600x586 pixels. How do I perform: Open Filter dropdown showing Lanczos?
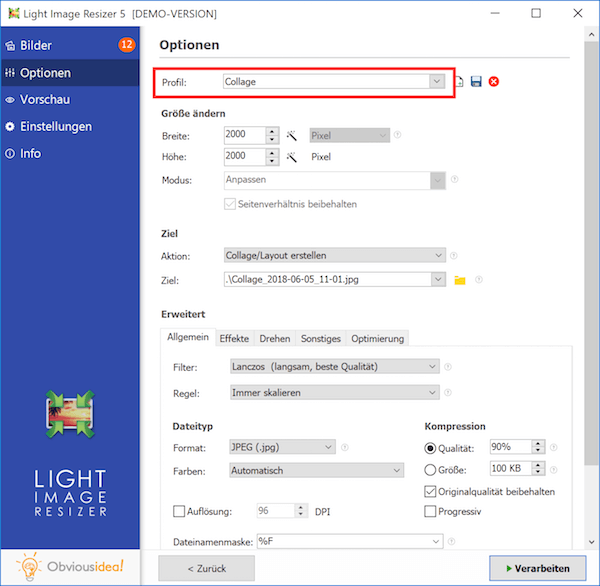(335, 367)
